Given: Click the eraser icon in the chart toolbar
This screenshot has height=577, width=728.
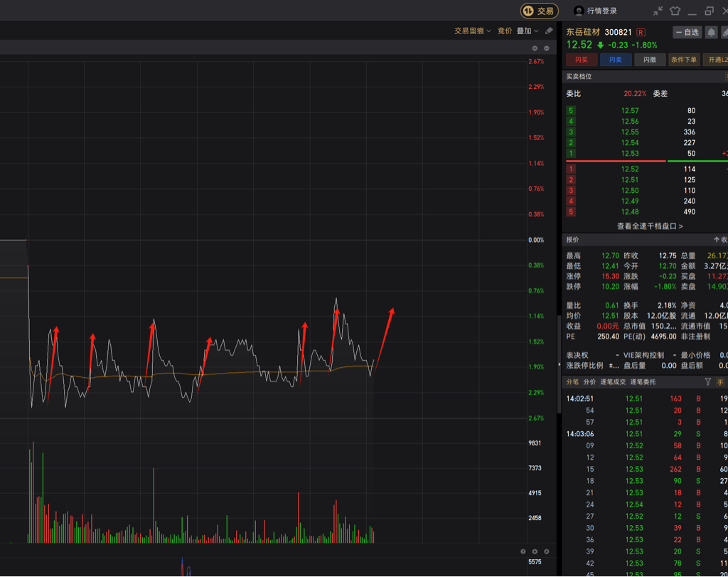Looking at the screenshot, I should coord(549,31).
